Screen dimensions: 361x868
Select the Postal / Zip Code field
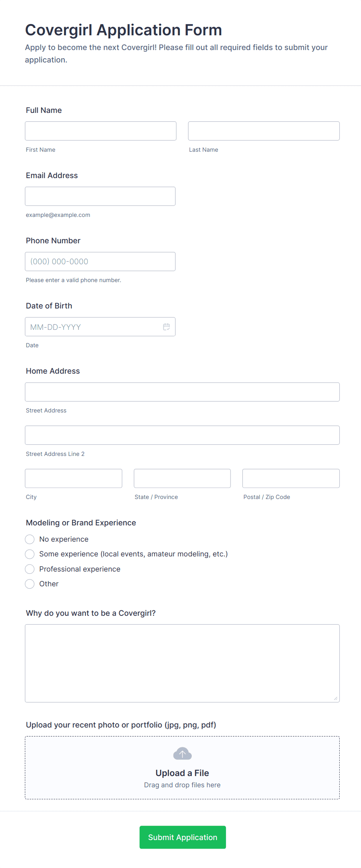click(291, 478)
